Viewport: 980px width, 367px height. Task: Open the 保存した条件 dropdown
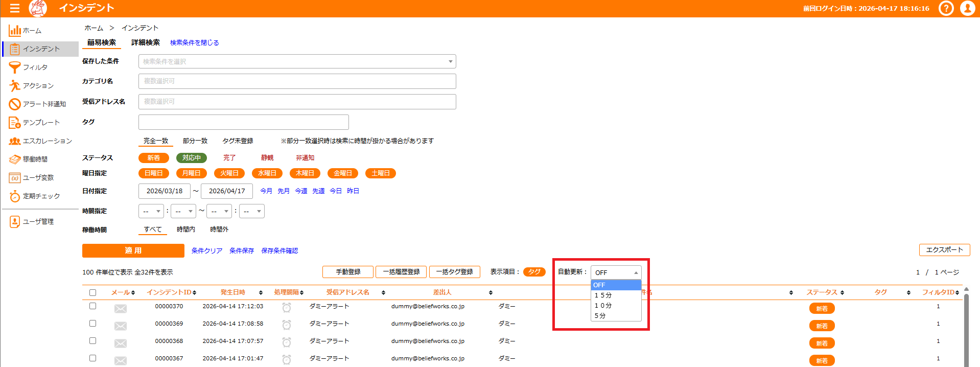coord(297,61)
